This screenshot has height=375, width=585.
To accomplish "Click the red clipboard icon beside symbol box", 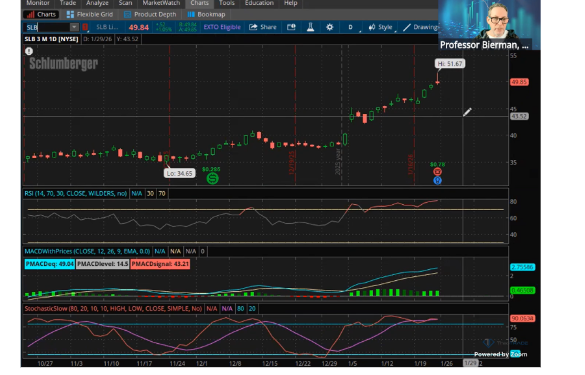I will (x=85, y=27).
